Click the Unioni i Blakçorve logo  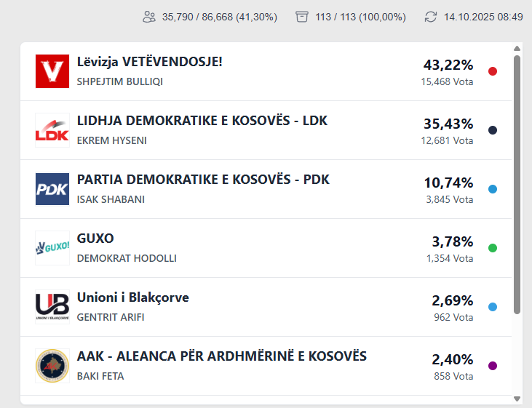coord(52,307)
